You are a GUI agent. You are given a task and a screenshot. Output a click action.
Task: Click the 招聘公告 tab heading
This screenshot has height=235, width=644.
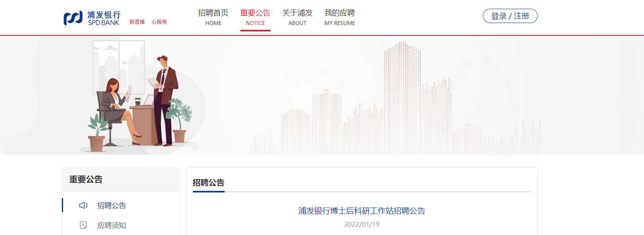point(208,183)
